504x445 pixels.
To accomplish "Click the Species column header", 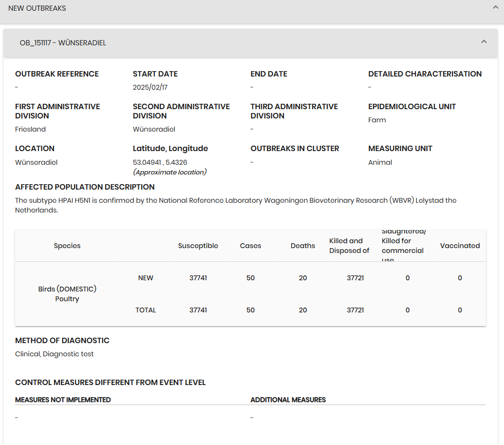I will click(x=67, y=246).
